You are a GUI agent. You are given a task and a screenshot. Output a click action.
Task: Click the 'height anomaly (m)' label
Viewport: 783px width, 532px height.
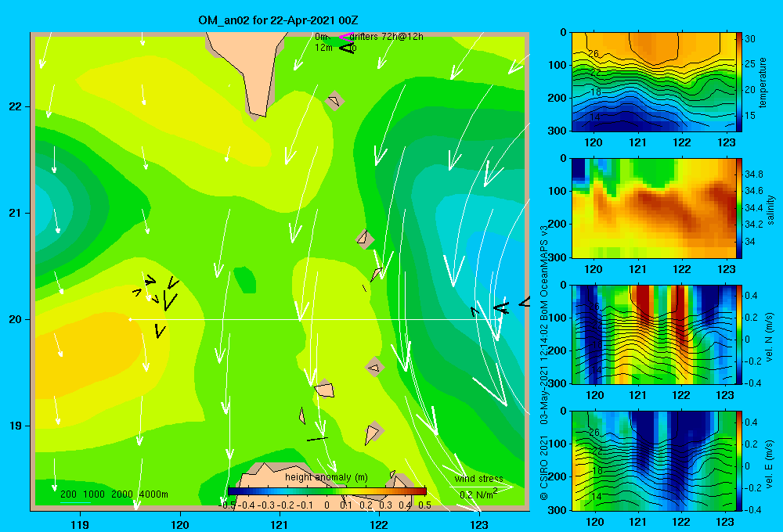click(326, 477)
